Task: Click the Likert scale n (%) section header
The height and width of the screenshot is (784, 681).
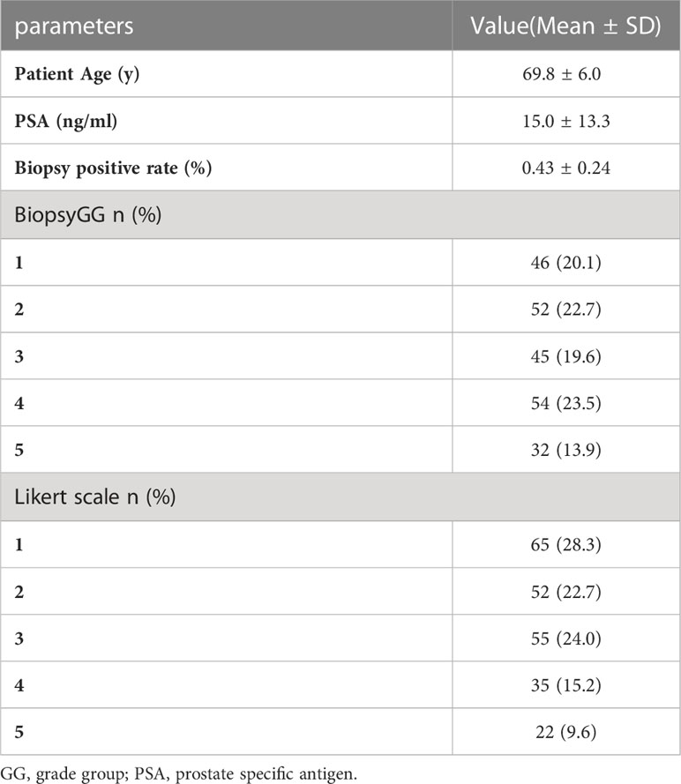Action: 95,497
